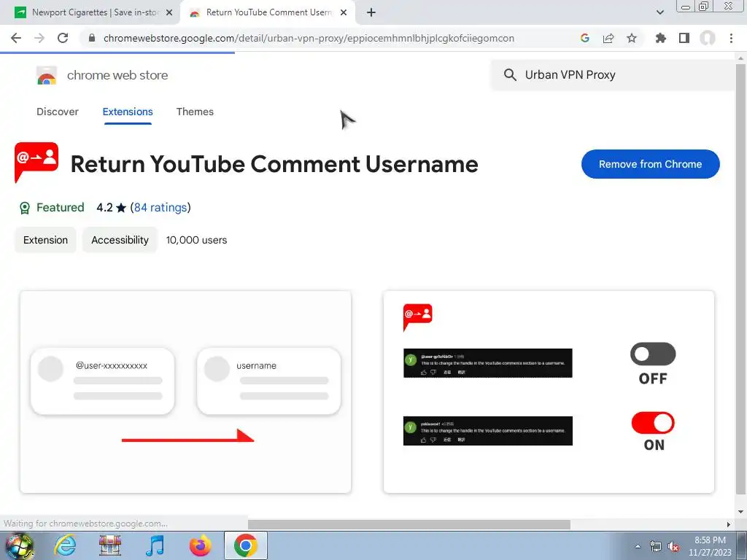Click the scroll right arrow
Viewport: 747px width, 560px height.
click(729, 524)
